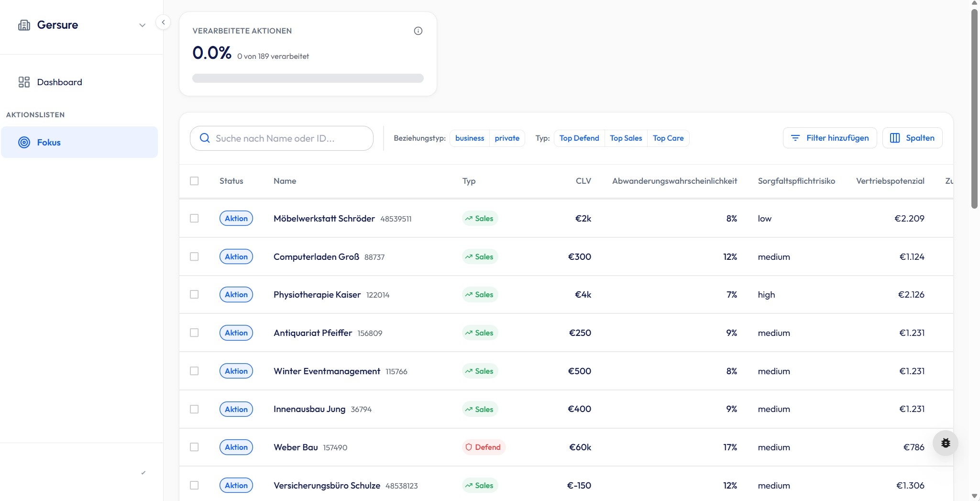980x501 pixels.
Task: Check the box for Möbelwerkstatt Schröder
Action: pyautogui.click(x=194, y=218)
